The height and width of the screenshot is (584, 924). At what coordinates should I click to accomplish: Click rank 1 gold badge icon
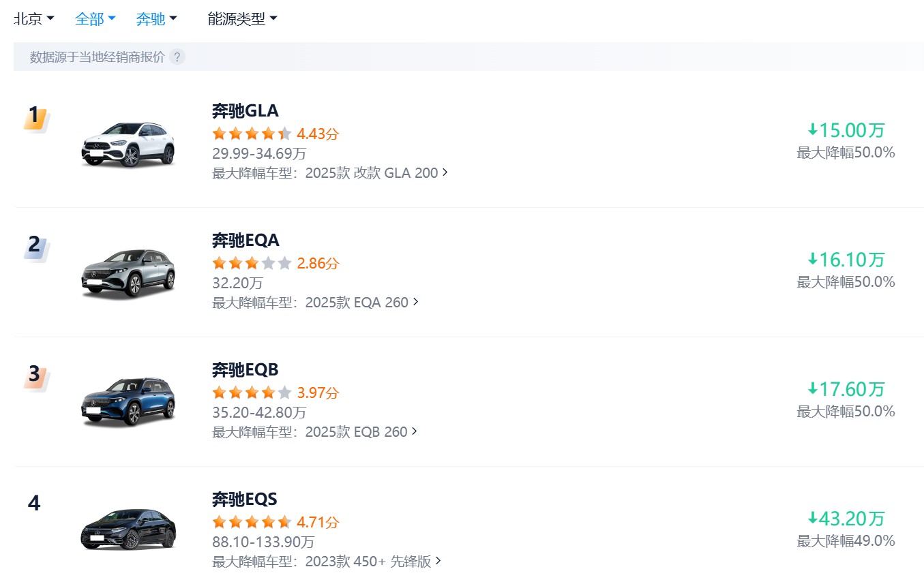[35, 117]
